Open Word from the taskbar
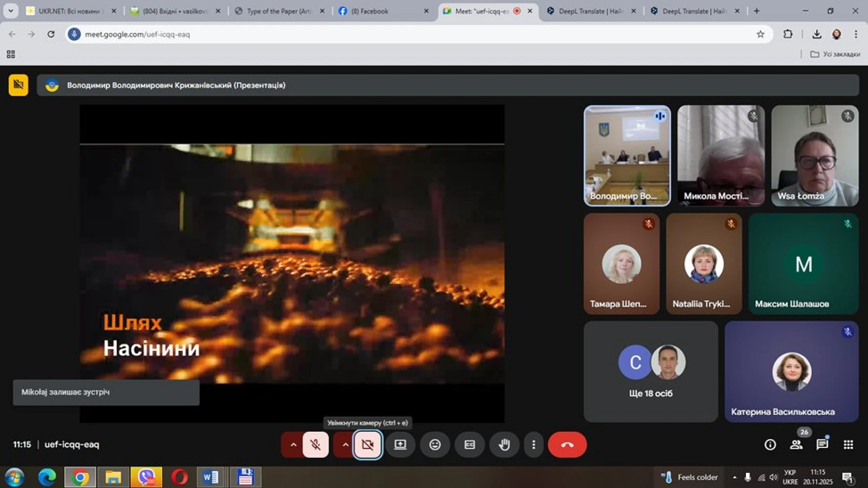The image size is (868, 488). coord(211,477)
